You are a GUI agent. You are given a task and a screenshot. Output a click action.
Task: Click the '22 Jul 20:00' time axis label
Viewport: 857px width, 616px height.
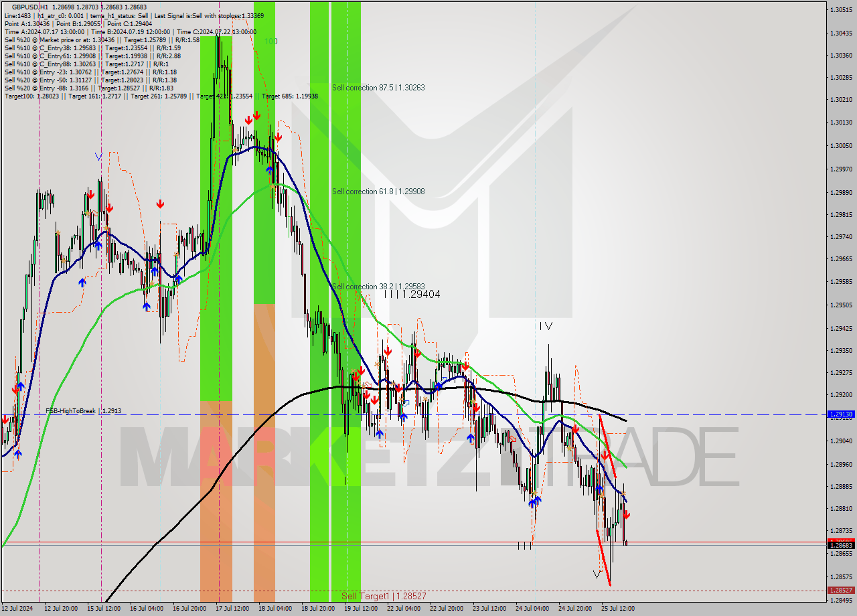[447, 609]
